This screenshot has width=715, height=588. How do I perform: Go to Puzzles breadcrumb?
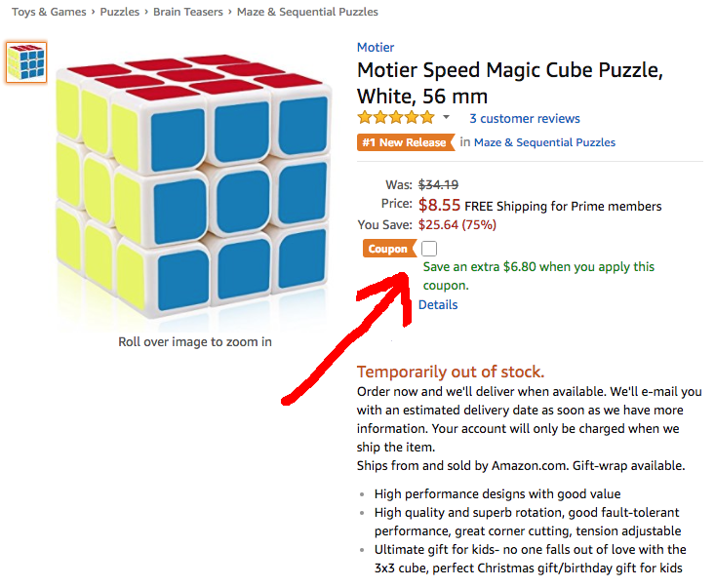pyautogui.click(x=119, y=12)
